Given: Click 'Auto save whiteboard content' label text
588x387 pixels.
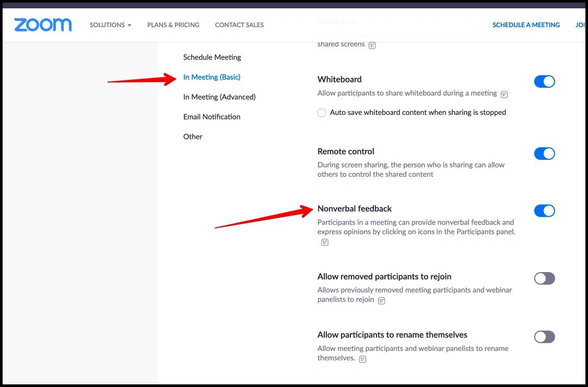Looking at the screenshot, I should pyautogui.click(x=418, y=112).
